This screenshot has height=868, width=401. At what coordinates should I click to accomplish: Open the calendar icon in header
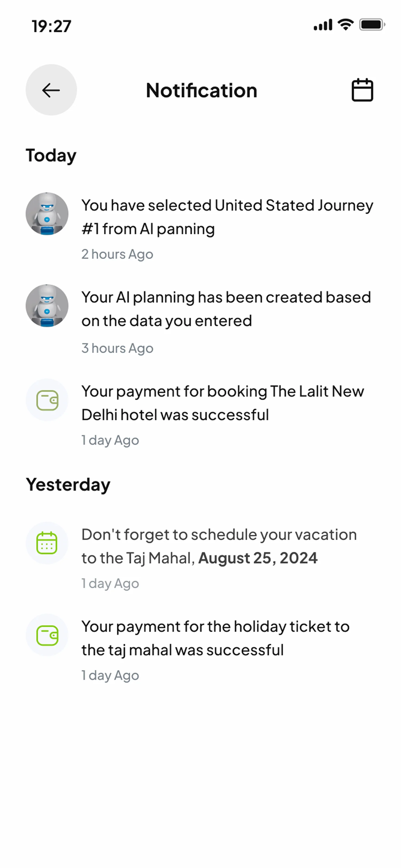(362, 90)
